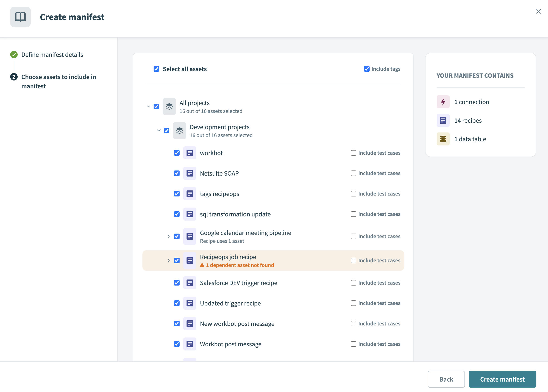
Task: Click the Back button
Action: tap(446, 379)
